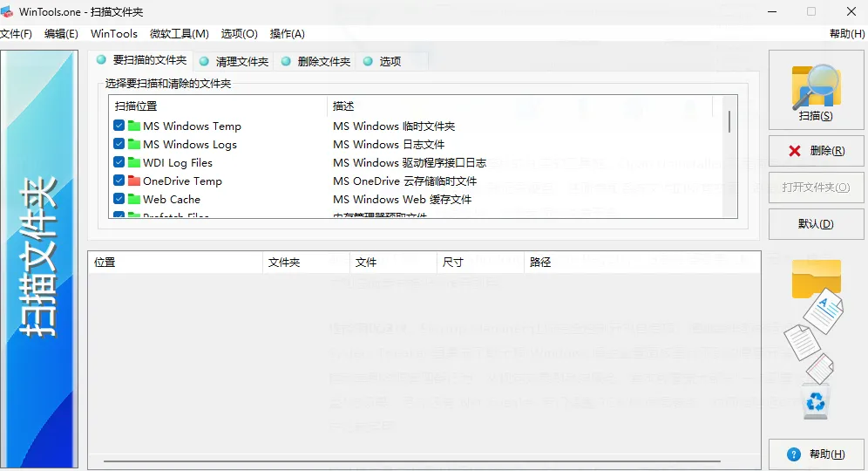Open the 选项(O) menu
The width and height of the screenshot is (868, 471).
(x=239, y=34)
